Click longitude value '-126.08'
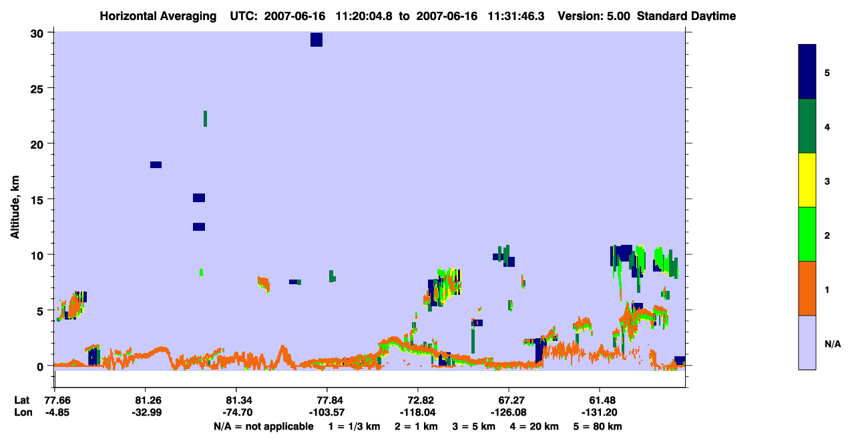Image resolution: width=868 pixels, height=445 pixels. pos(508,412)
